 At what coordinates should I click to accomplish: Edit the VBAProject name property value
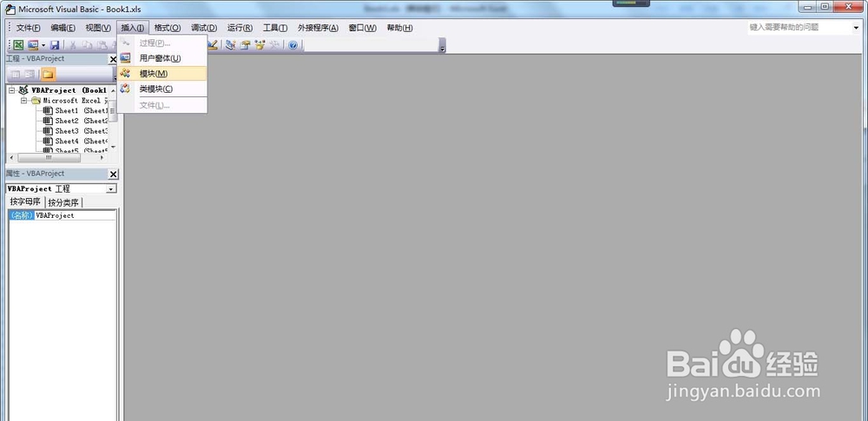(76, 215)
